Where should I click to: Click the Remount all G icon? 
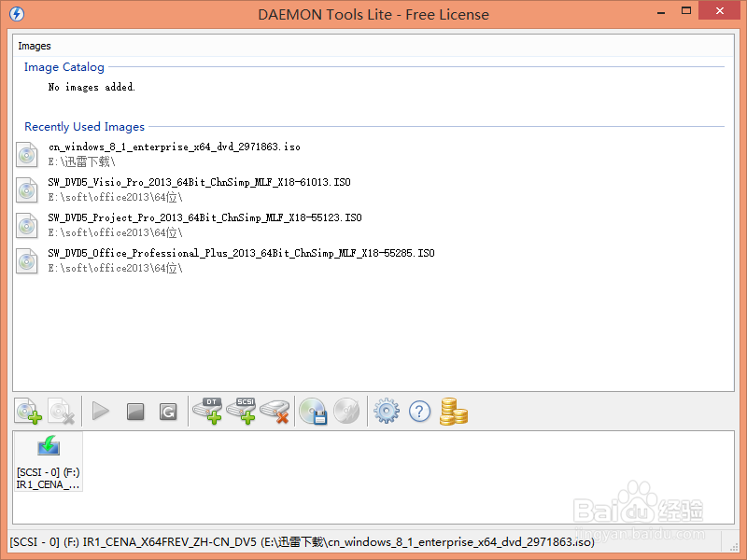(x=168, y=412)
